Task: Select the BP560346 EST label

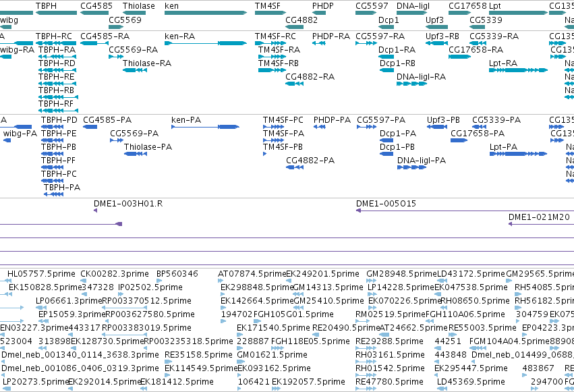Action: tap(177, 274)
